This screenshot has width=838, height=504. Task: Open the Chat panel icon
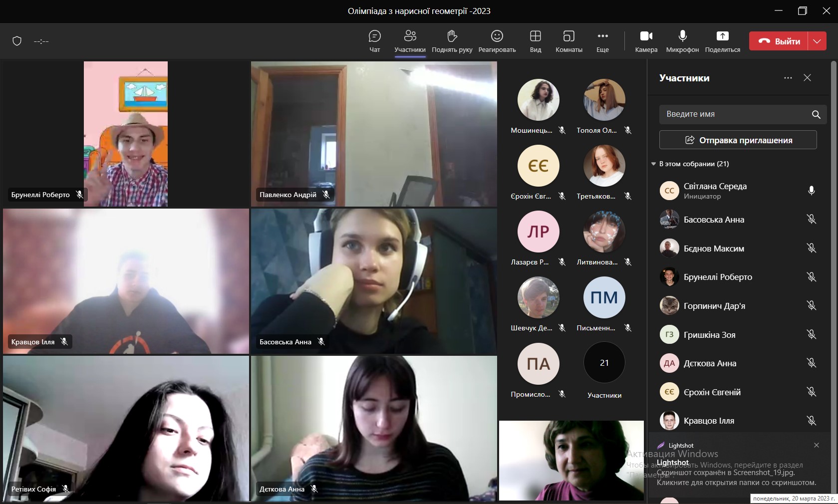click(x=375, y=36)
